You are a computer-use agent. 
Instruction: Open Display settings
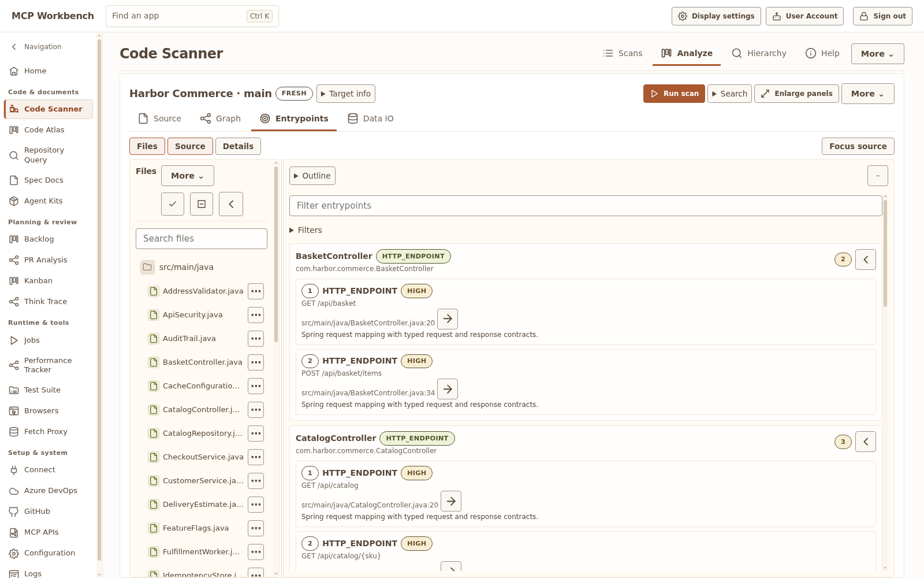[x=716, y=16]
